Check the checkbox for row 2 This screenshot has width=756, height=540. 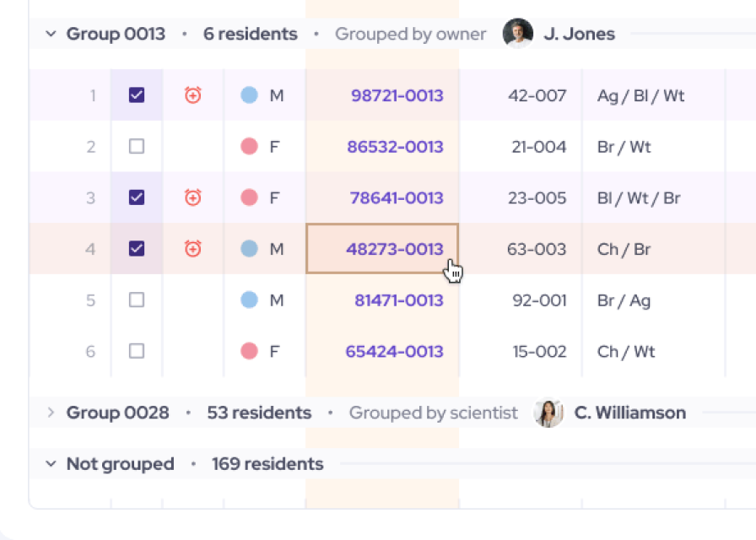[137, 147]
